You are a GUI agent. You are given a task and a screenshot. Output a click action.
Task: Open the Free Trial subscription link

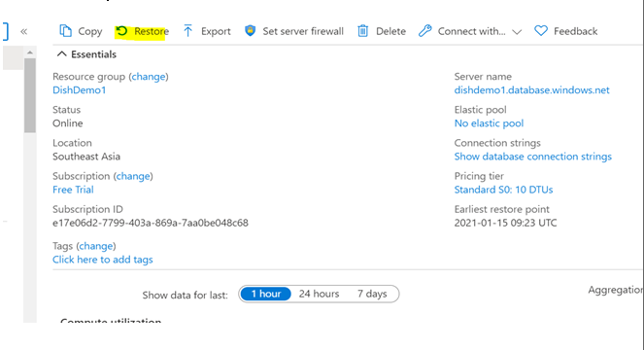[73, 190]
